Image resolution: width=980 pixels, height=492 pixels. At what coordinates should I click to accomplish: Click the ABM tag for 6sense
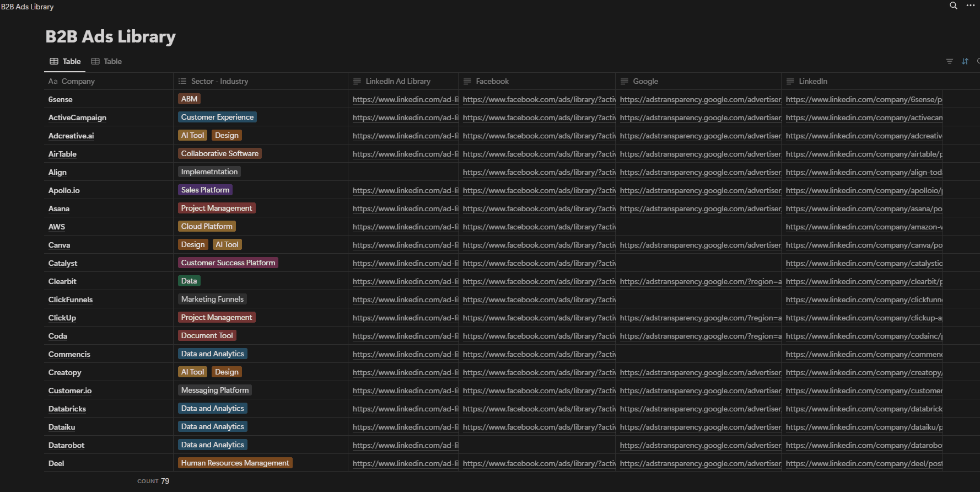[x=189, y=99]
